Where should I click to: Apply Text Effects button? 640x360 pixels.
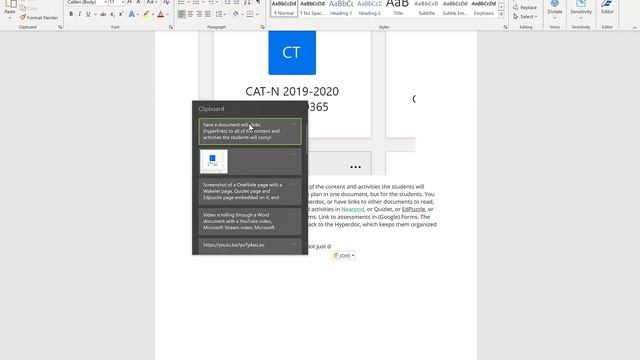[x=131, y=14]
